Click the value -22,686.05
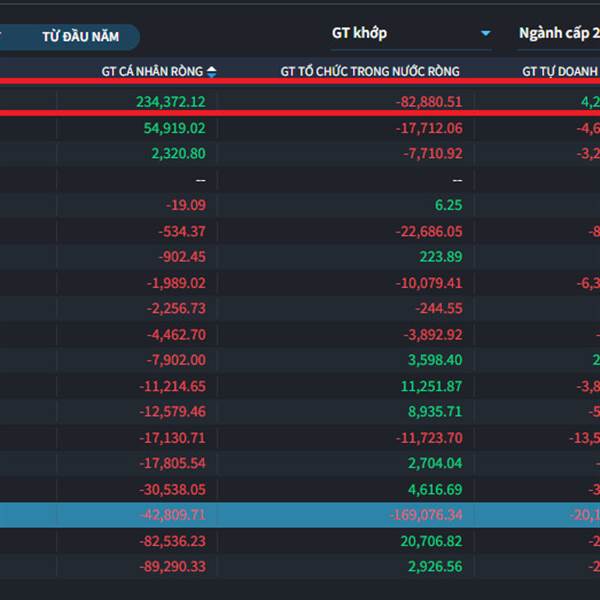Screen dimensions: 600x600 (x=429, y=232)
